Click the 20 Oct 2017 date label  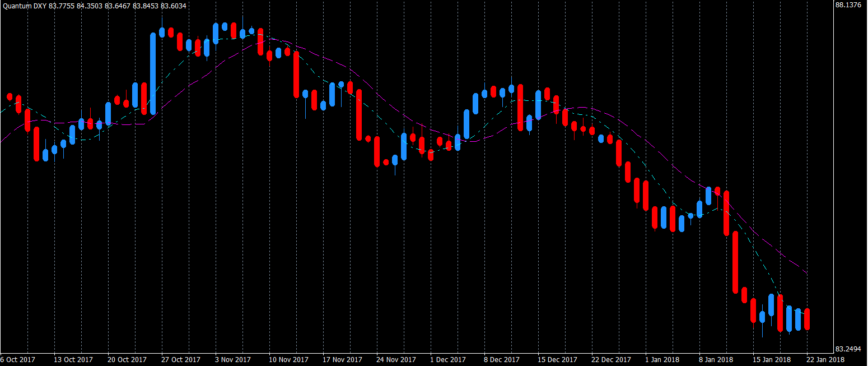tap(127, 359)
